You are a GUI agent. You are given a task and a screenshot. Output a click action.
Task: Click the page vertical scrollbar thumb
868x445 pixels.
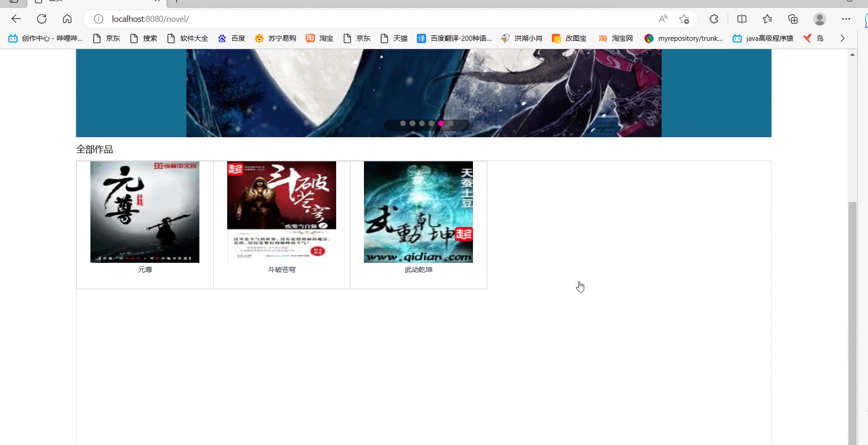pos(852,323)
